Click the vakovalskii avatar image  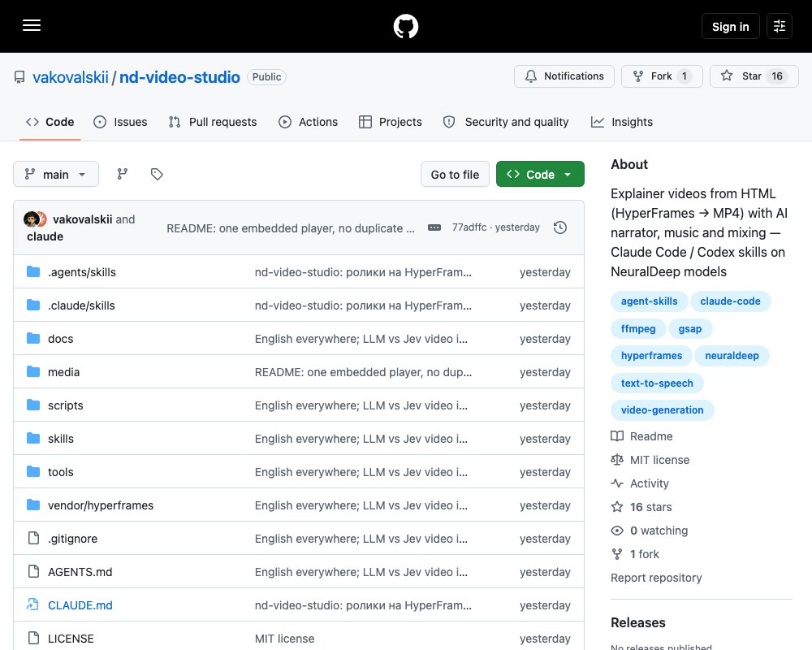point(31,219)
